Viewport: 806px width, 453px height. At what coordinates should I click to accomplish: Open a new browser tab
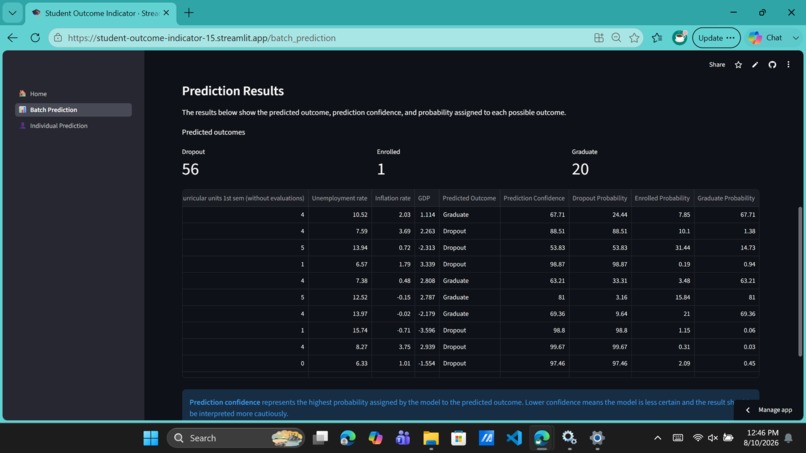pyautogui.click(x=189, y=13)
